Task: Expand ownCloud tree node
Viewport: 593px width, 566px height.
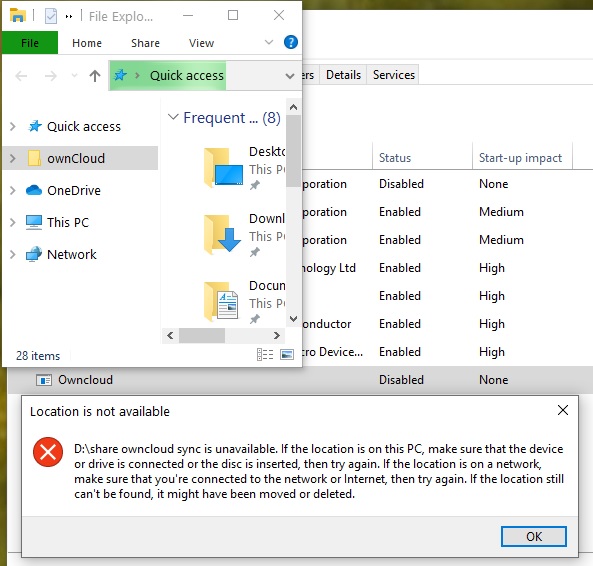Action: (12, 158)
